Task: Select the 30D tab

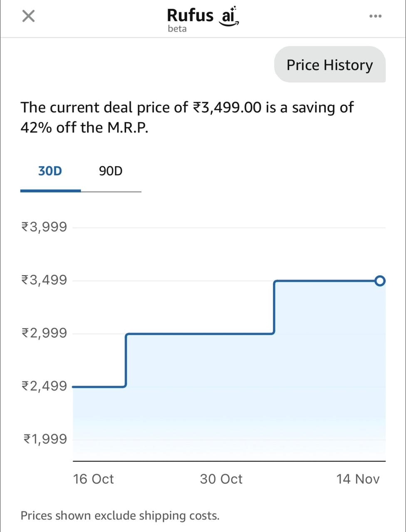Action: [x=50, y=171]
